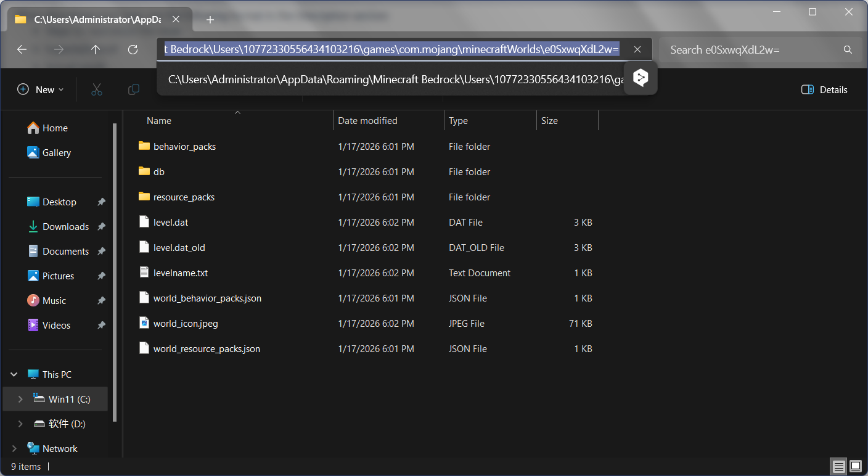Open Downloads in the sidebar

[x=65, y=227]
